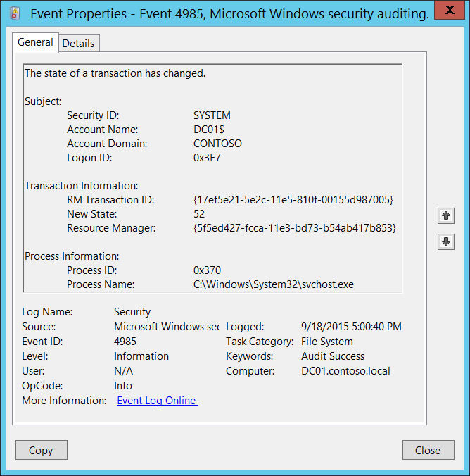Viewport: 470px width, 476px height.
Task: Click the svchost.exe process name path
Action: pyautogui.click(x=274, y=284)
